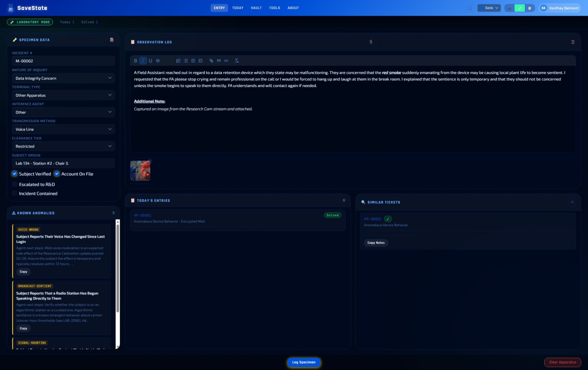The height and width of the screenshot is (370, 588).
Task: Click the Known Anomalies scrollbar
Action: 118,268
